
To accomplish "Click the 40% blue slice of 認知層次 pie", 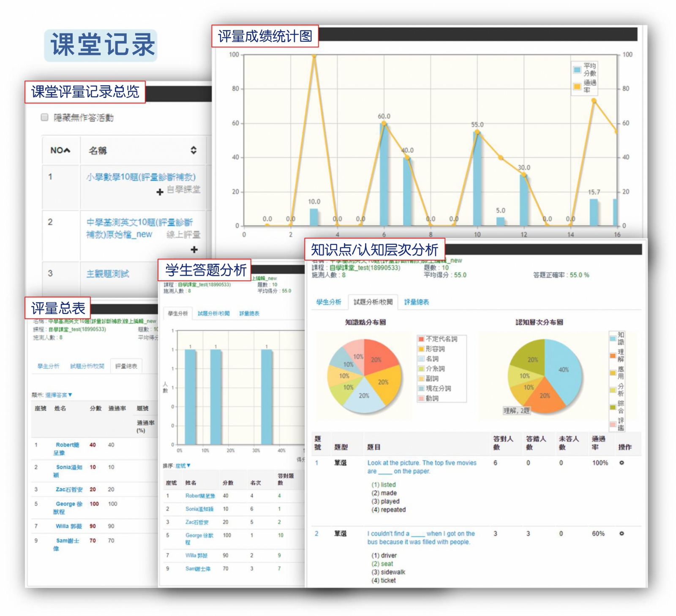I will pyautogui.click(x=564, y=369).
